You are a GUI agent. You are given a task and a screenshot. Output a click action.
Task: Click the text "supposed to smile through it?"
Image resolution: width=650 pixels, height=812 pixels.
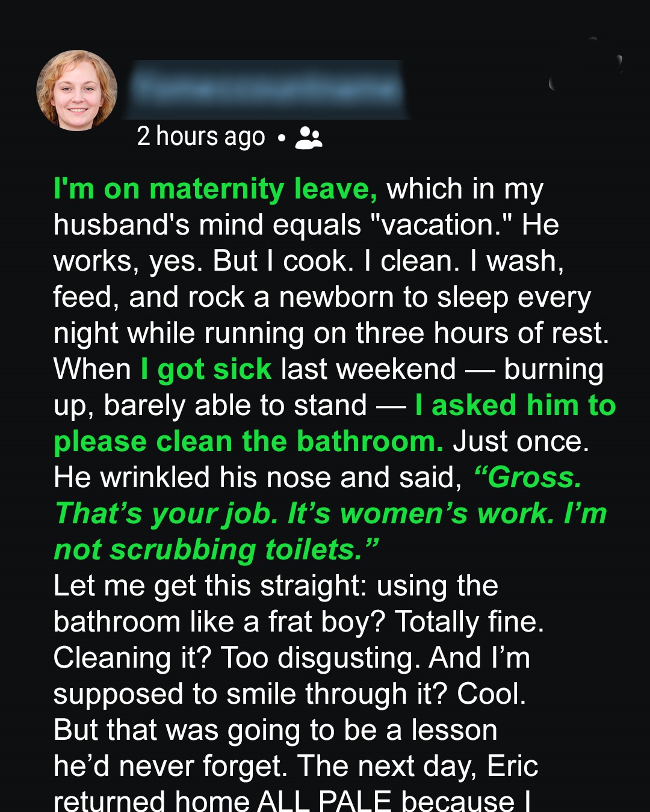[x=250, y=695]
